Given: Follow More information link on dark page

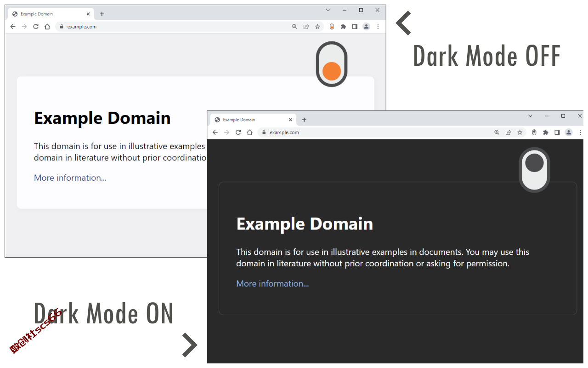Looking at the screenshot, I should click(x=272, y=284).
